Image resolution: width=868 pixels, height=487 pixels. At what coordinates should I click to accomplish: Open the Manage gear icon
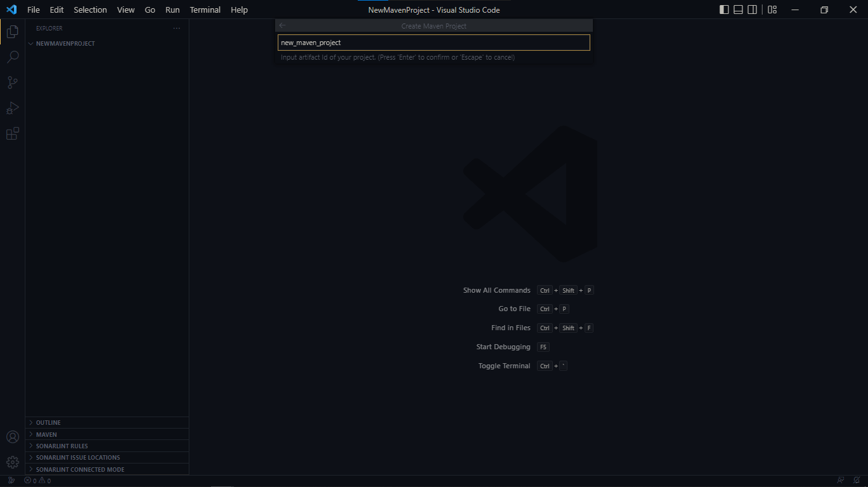[x=13, y=462]
